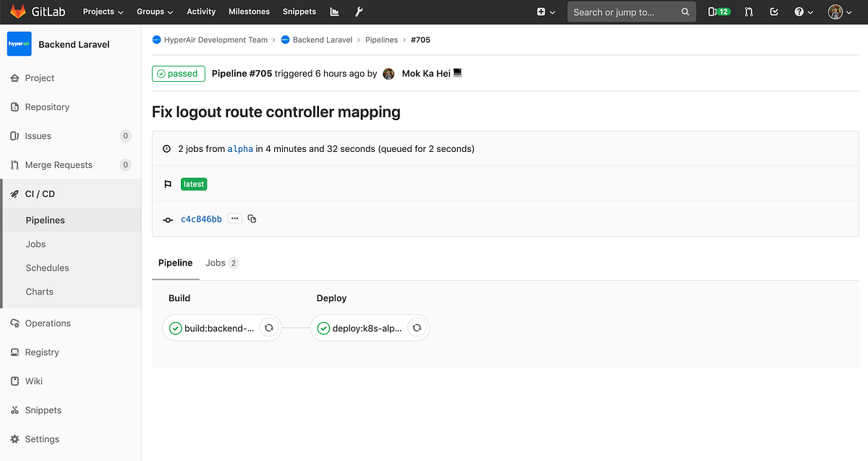
Task: Retry the build:backend job
Action: click(268, 328)
